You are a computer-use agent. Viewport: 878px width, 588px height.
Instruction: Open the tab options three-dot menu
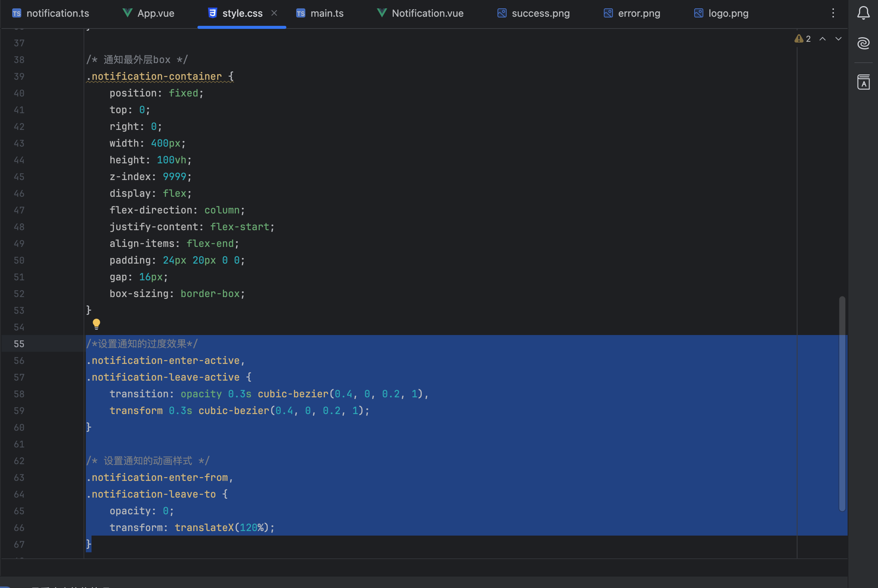833,13
